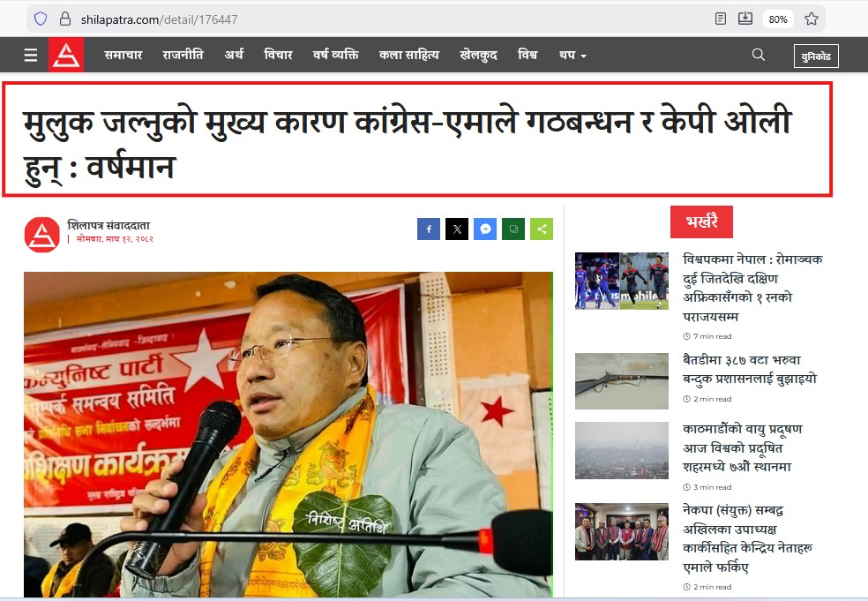868x601 pixels.
Task: Expand the थप dropdown menu
Action: (572, 55)
